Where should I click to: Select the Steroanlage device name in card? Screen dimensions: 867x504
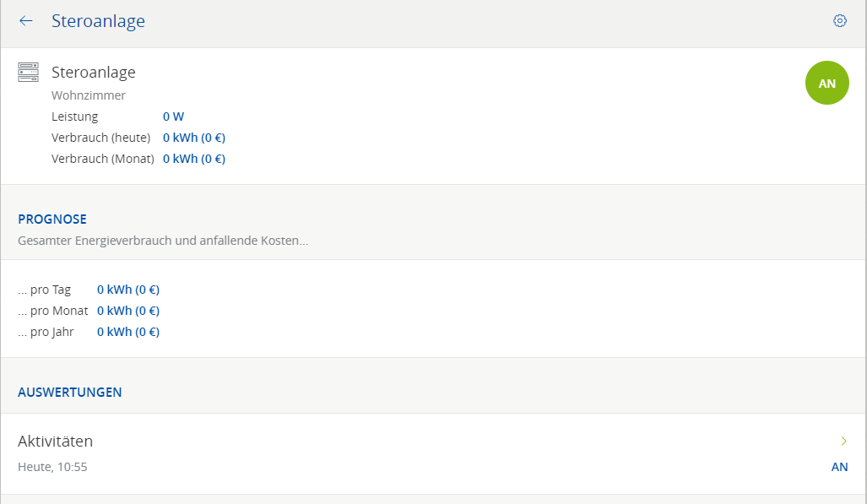pyautogui.click(x=93, y=73)
